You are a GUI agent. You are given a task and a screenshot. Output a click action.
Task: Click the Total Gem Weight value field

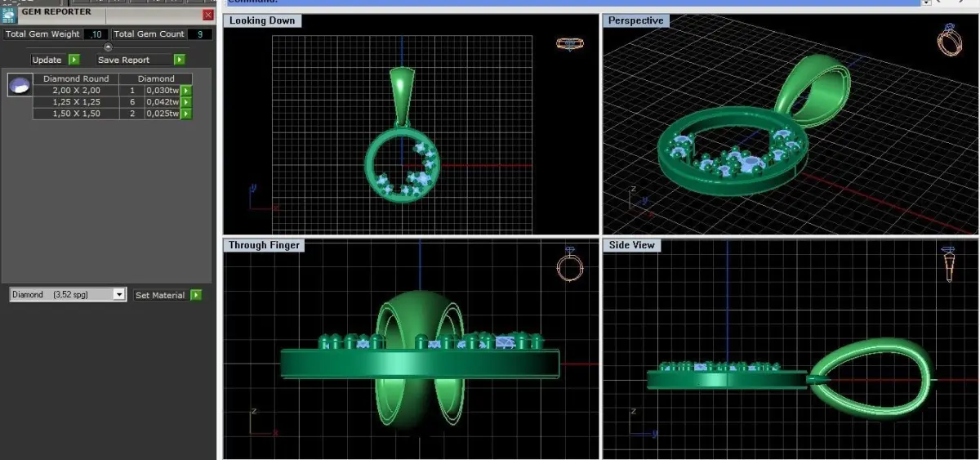pos(95,34)
